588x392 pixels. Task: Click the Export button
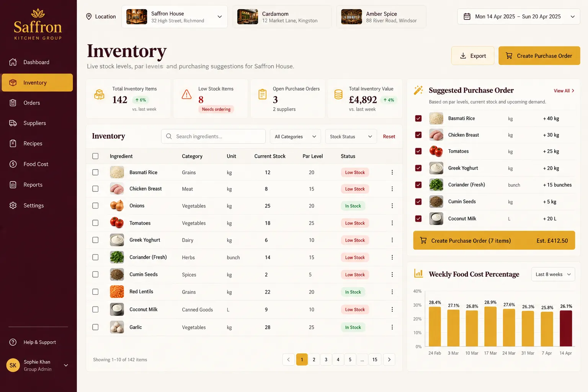pos(473,56)
